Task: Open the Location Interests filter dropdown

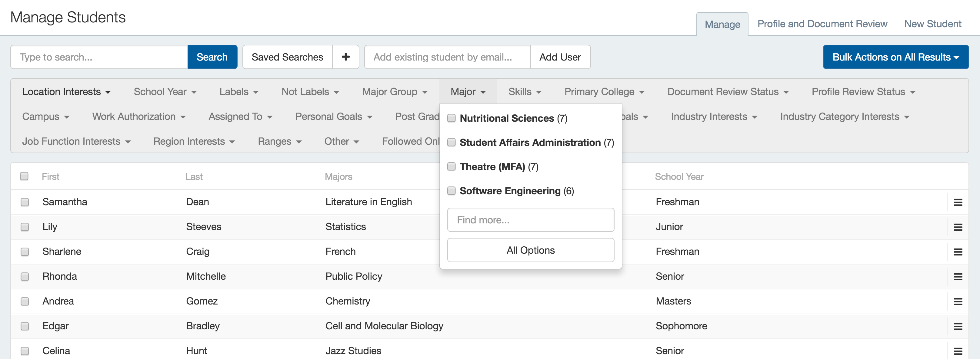Action: click(x=66, y=91)
